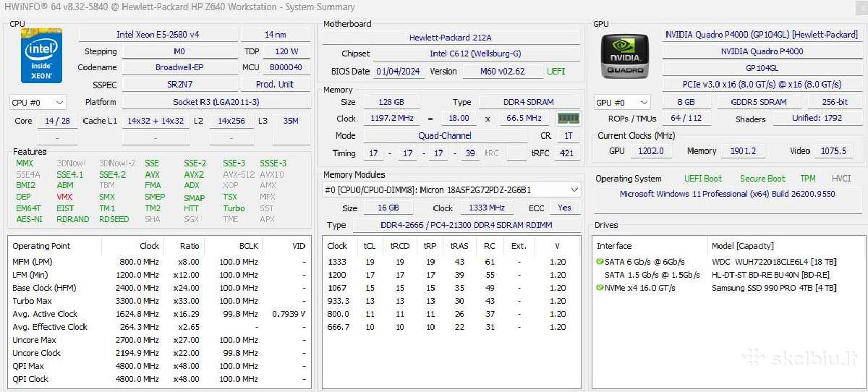
Task: Click the TPM label in Operating System
Action: click(x=808, y=179)
